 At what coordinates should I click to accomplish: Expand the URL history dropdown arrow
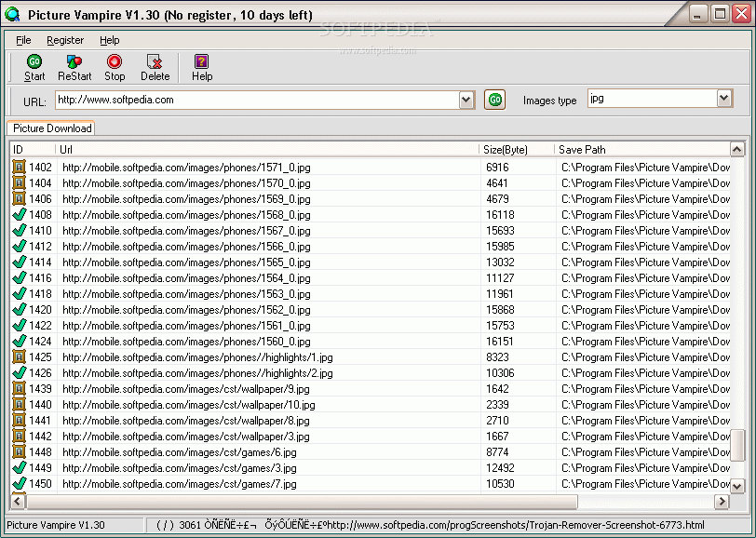click(466, 101)
